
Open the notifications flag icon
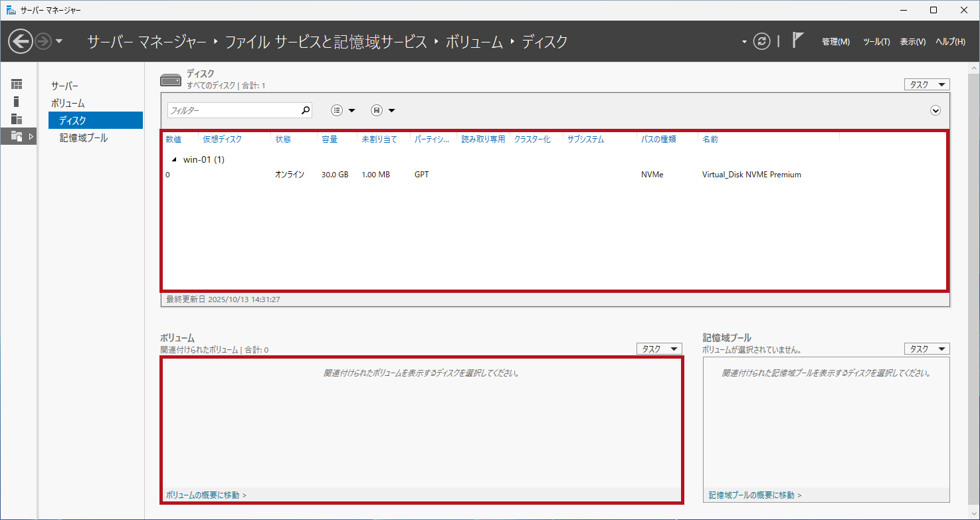798,41
